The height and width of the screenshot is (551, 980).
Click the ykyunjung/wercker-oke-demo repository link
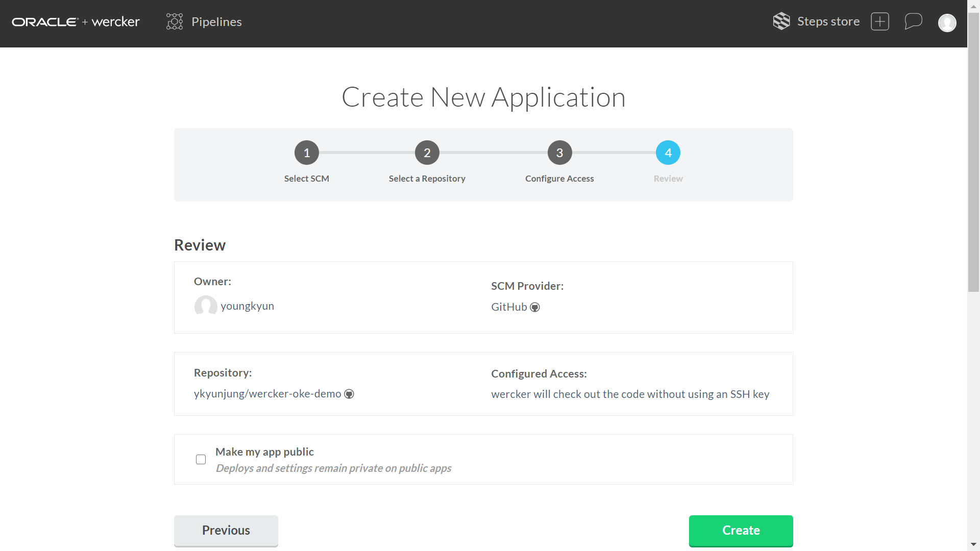[x=267, y=394]
